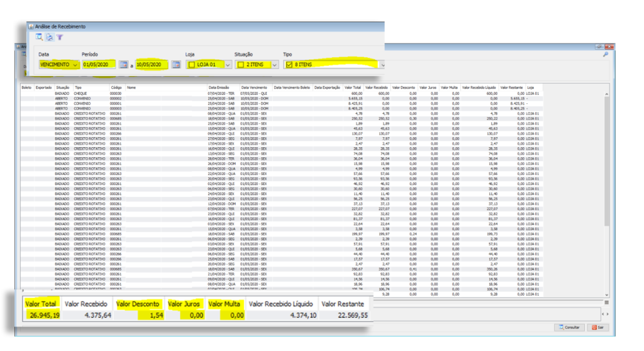The width and height of the screenshot is (644, 351).
Task: Expand the Situação dropdown arrow
Action: coord(274,65)
